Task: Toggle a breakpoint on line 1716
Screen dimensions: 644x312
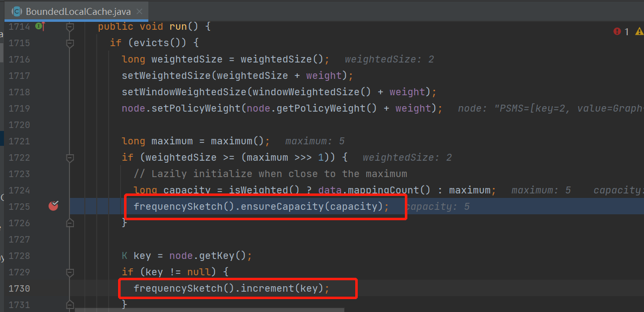Action: [54, 59]
